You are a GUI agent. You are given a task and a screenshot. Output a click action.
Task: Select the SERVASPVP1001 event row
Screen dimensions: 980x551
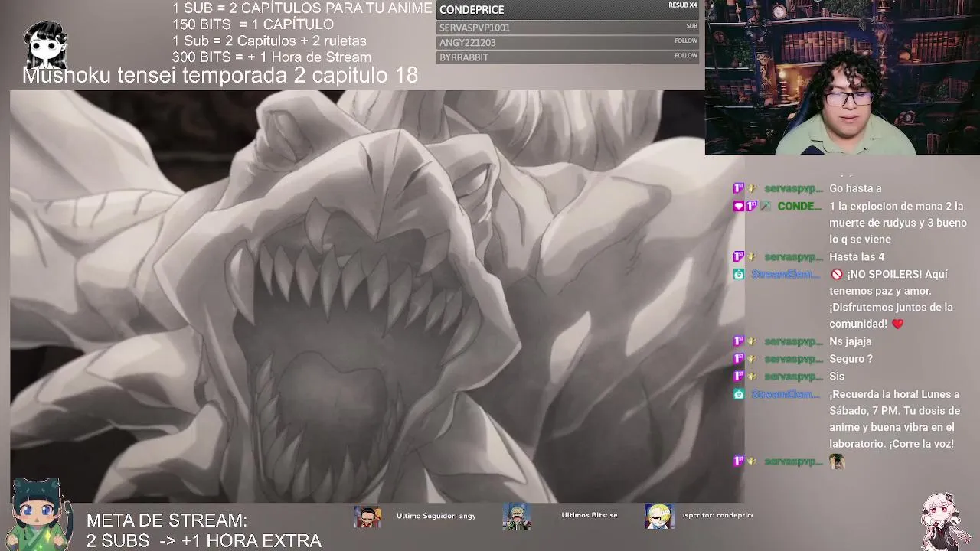568,28
